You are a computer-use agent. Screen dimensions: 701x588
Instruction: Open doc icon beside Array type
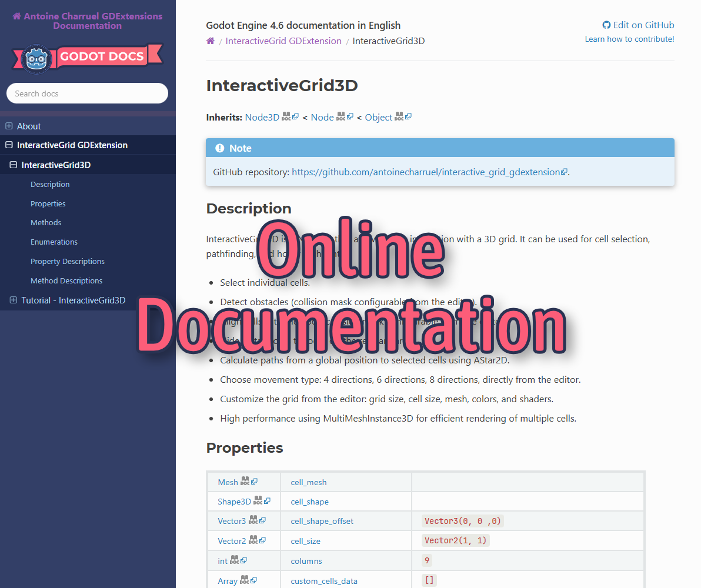[244, 580]
